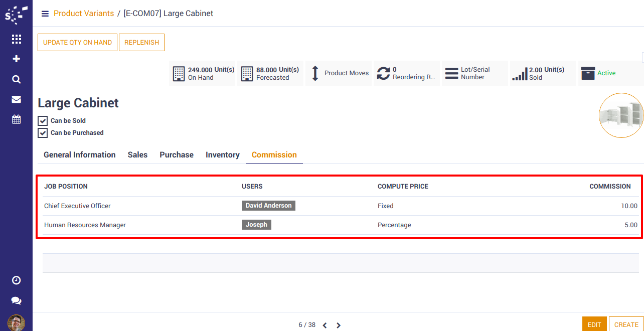Go to previous record with left chevron
The height and width of the screenshot is (331, 644).
coord(325,325)
